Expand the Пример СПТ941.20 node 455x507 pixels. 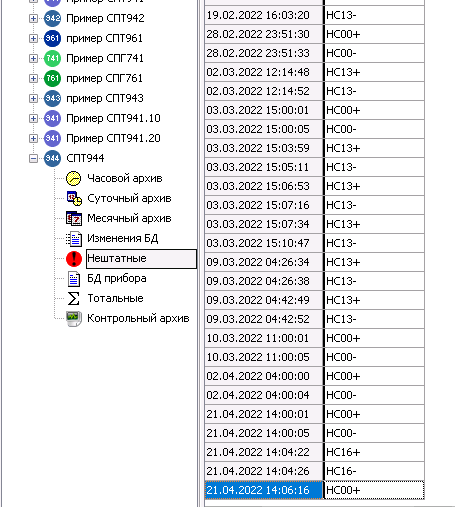33,138
